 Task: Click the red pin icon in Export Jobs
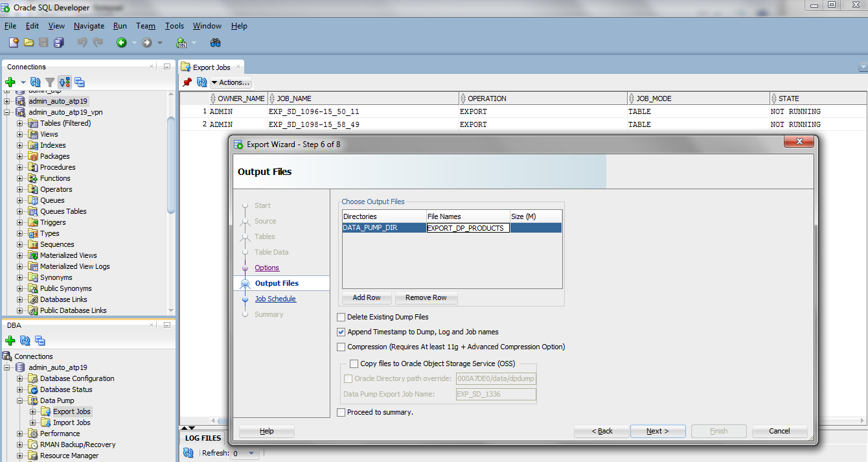click(187, 82)
